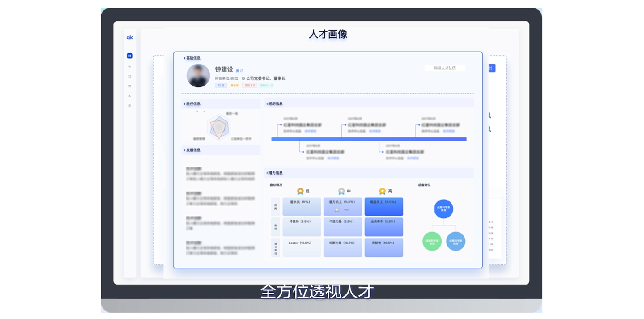Click the gold medal icon beside 高

click(x=382, y=191)
